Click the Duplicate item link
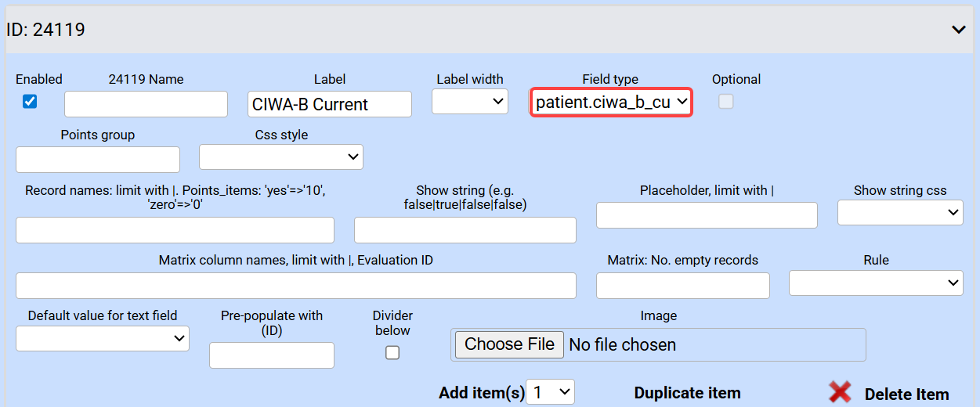Screen dimensions: 980x407 (x=687, y=393)
